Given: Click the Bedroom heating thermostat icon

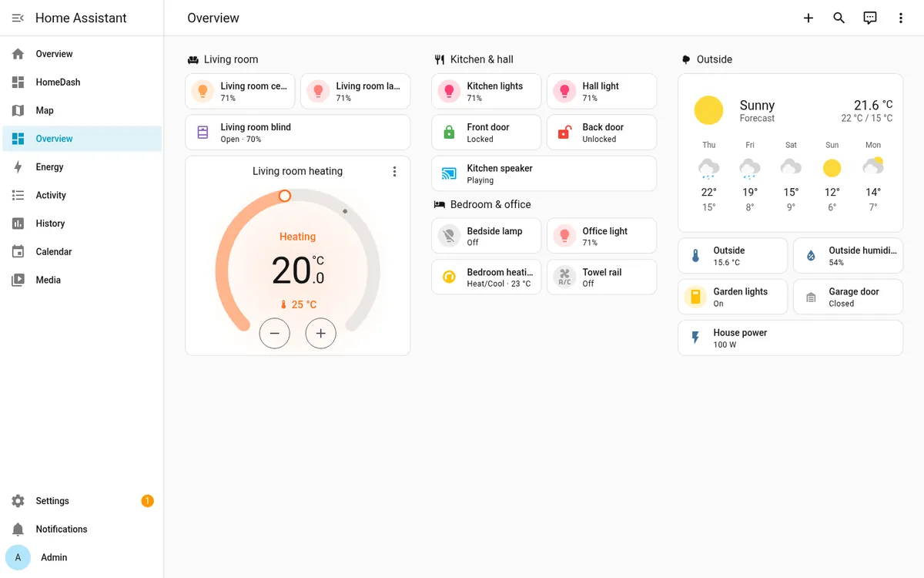Looking at the screenshot, I should point(449,277).
